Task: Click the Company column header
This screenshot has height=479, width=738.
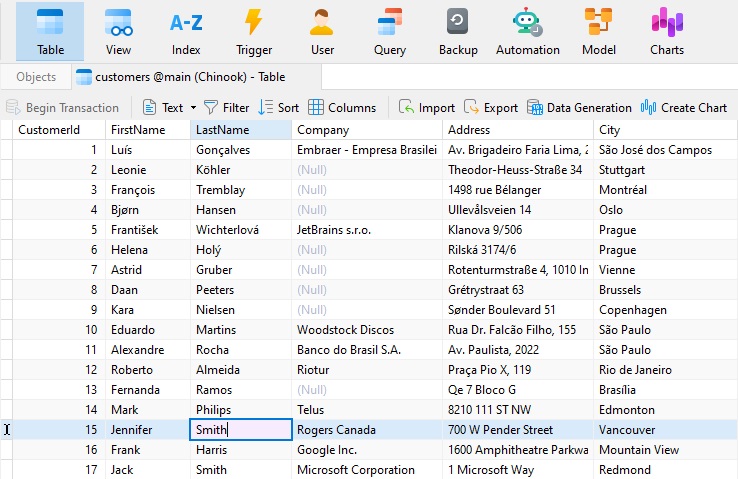Action: click(367, 130)
